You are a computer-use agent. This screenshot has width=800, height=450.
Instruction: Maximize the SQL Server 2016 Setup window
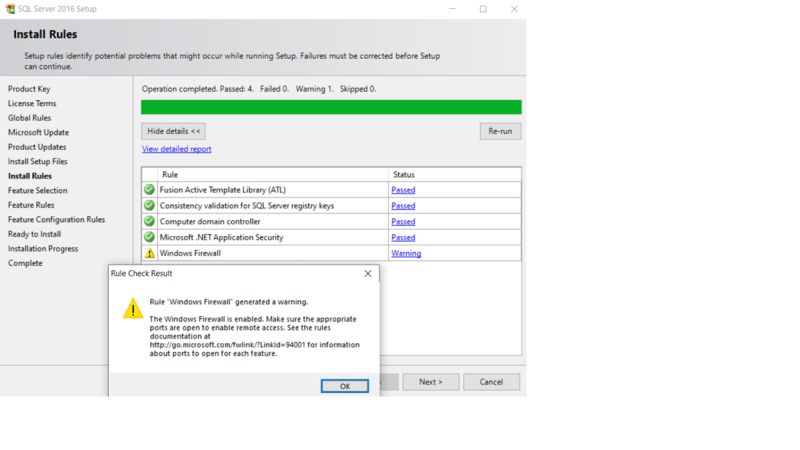coord(483,9)
